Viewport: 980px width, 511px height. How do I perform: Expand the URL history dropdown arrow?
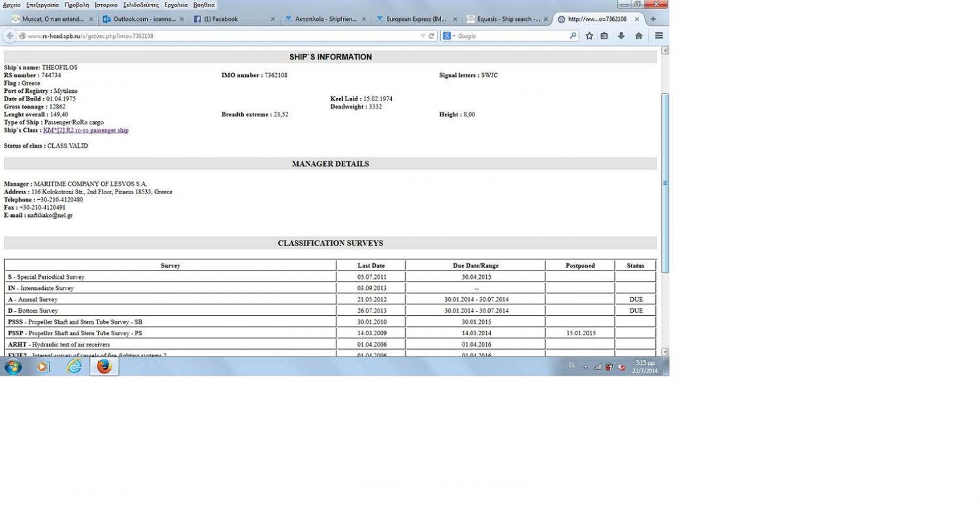[x=423, y=36]
